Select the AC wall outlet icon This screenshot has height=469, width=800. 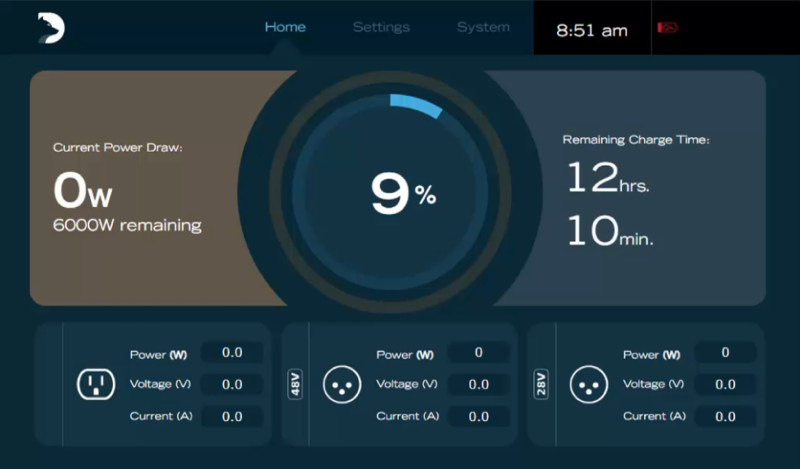95,384
